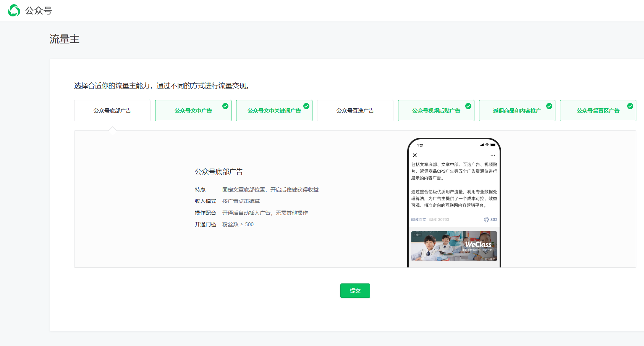Click the 活动推广 tag on the ad banner
The height and width of the screenshot is (346, 644).
click(490, 259)
